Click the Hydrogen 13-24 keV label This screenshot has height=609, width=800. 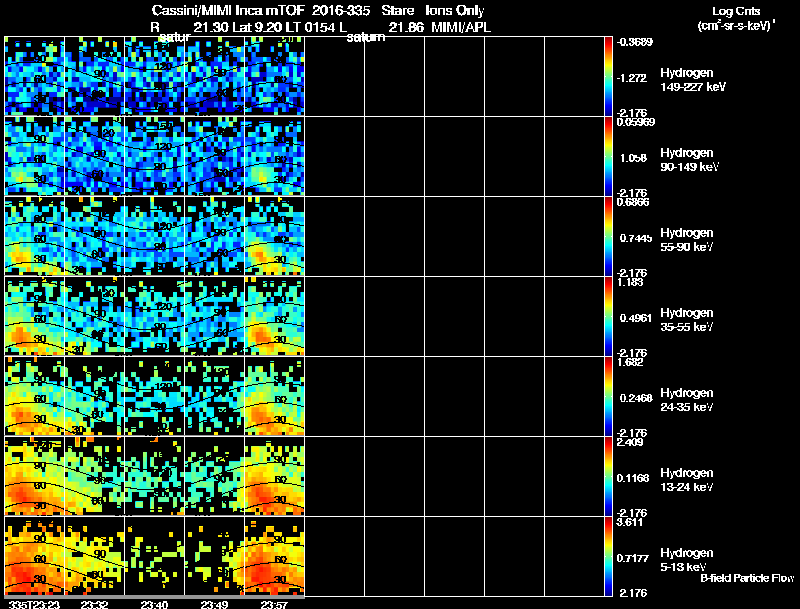[687, 480]
